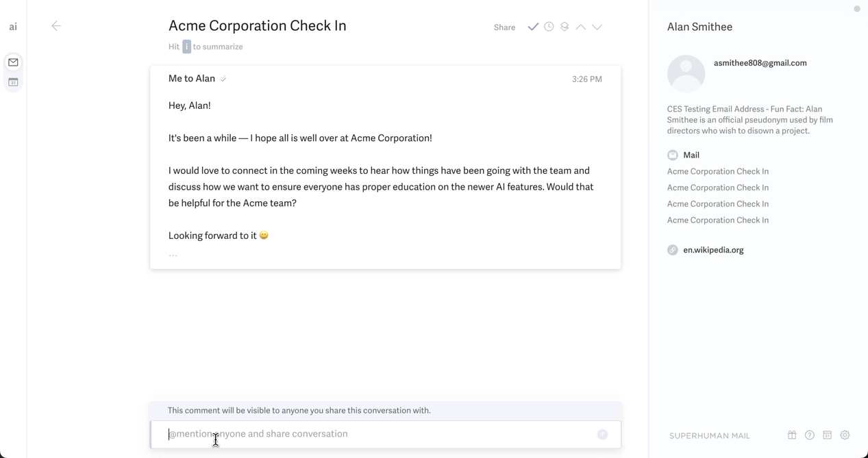This screenshot has width=868, height=458.
Task: Open settings gear in bottom right
Action: tap(845, 435)
